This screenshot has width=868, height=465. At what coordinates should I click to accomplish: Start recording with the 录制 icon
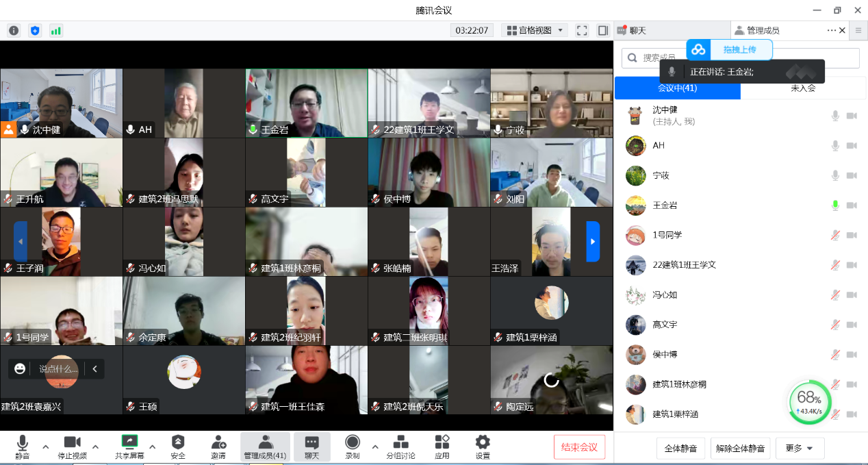pyautogui.click(x=353, y=442)
